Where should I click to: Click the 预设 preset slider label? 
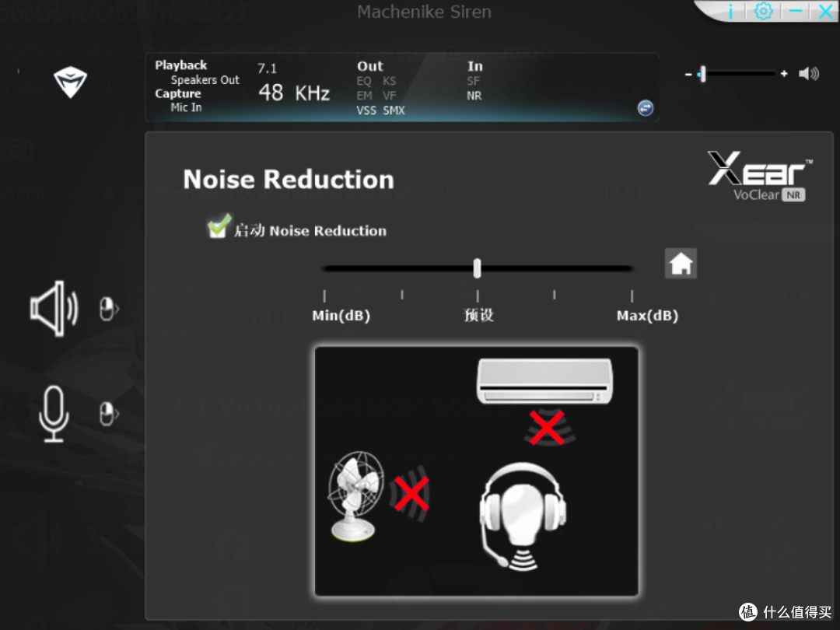click(478, 315)
